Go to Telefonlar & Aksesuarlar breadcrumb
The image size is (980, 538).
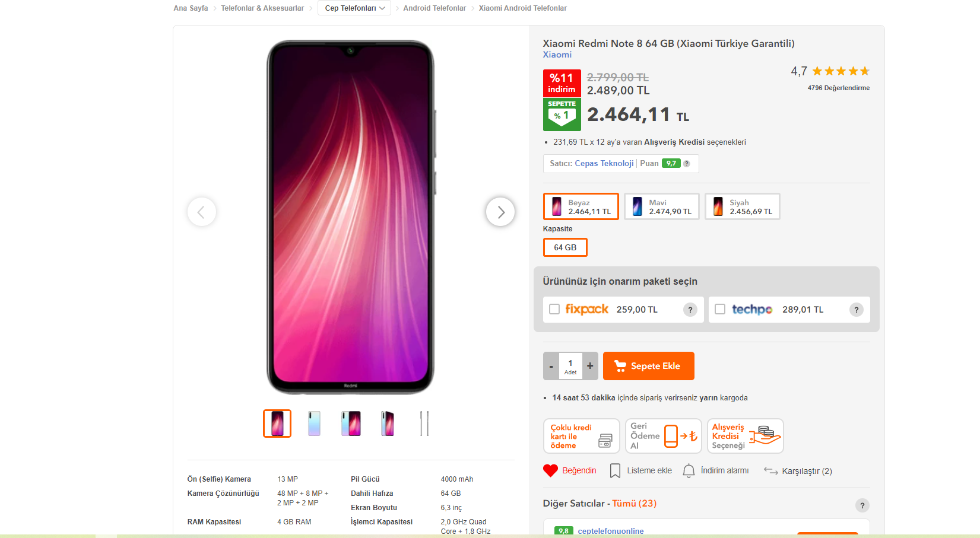click(x=262, y=8)
